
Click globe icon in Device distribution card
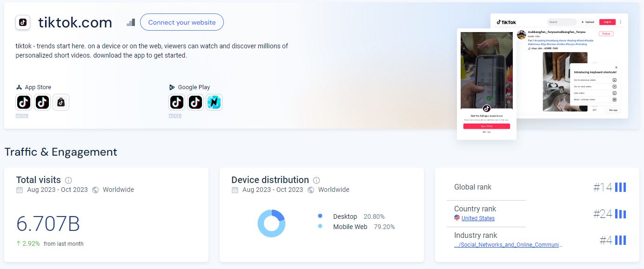tap(311, 190)
